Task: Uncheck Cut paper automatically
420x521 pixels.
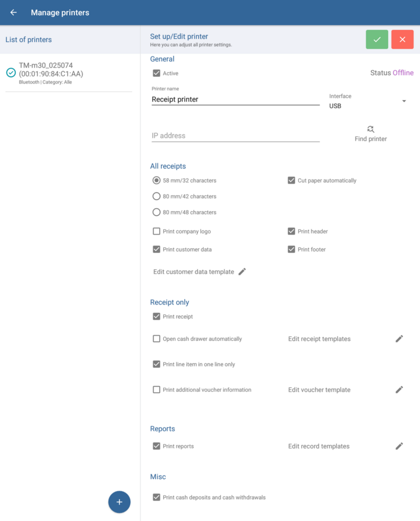Action: click(x=291, y=181)
